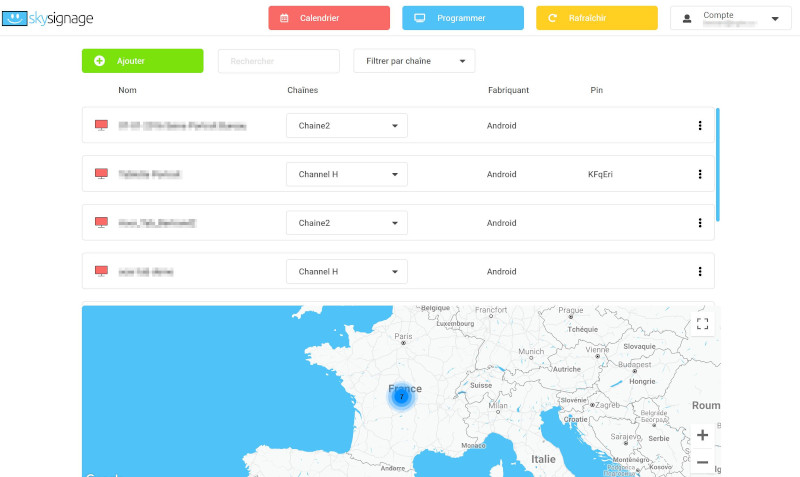Open the third row's Chaine2 channel dropdown
The height and width of the screenshot is (477, 800).
tap(347, 223)
